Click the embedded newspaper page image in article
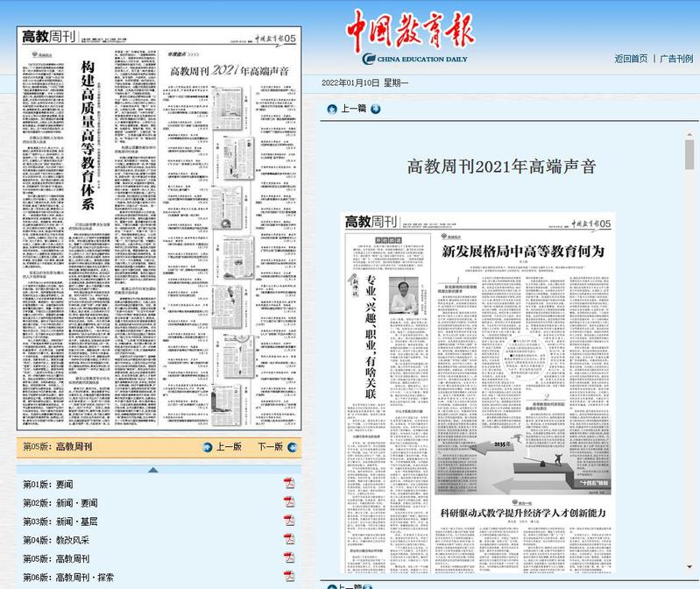This screenshot has width=700, height=589. [x=477, y=393]
